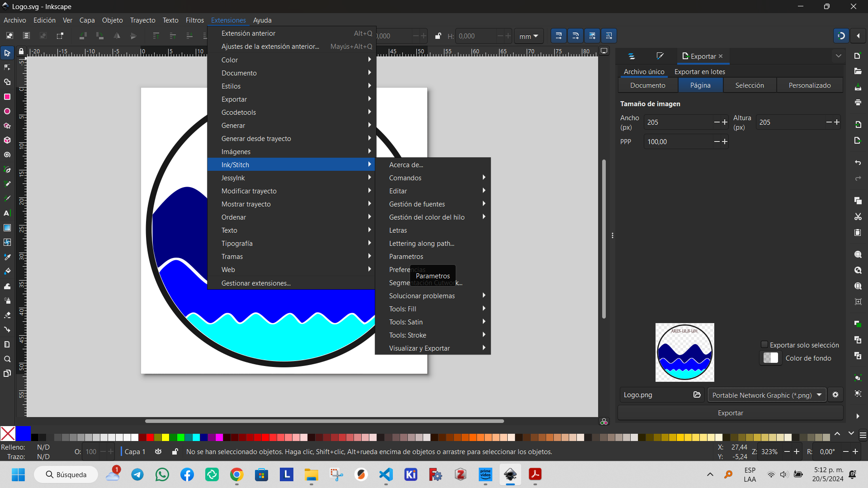Screen dimensions: 868x488
Task: Toggle Capa 1 layer lock
Action: pos(175,451)
